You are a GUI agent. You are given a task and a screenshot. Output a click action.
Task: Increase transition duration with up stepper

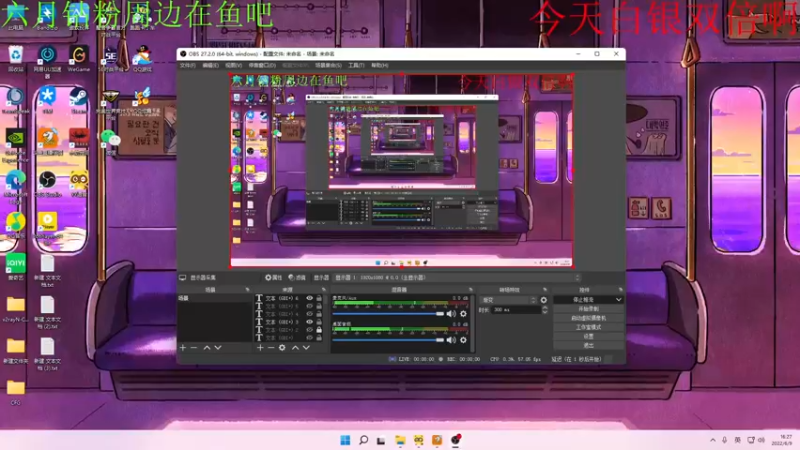[x=544, y=308]
